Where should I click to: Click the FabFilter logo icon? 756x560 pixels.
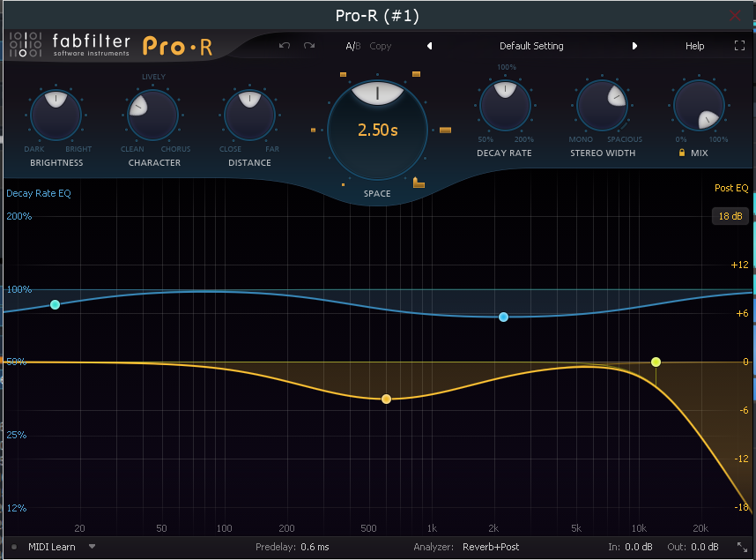[26, 44]
